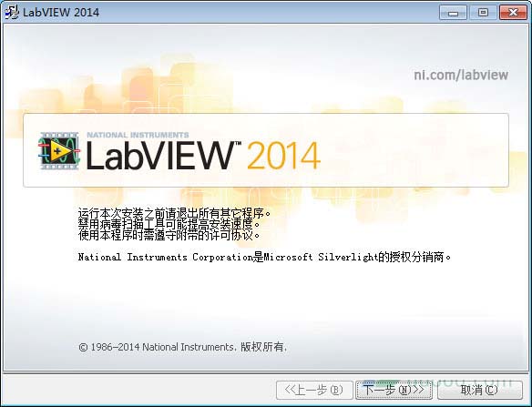Click the 下一步(N)>> next button
The width and height of the screenshot is (532, 407).
point(394,390)
